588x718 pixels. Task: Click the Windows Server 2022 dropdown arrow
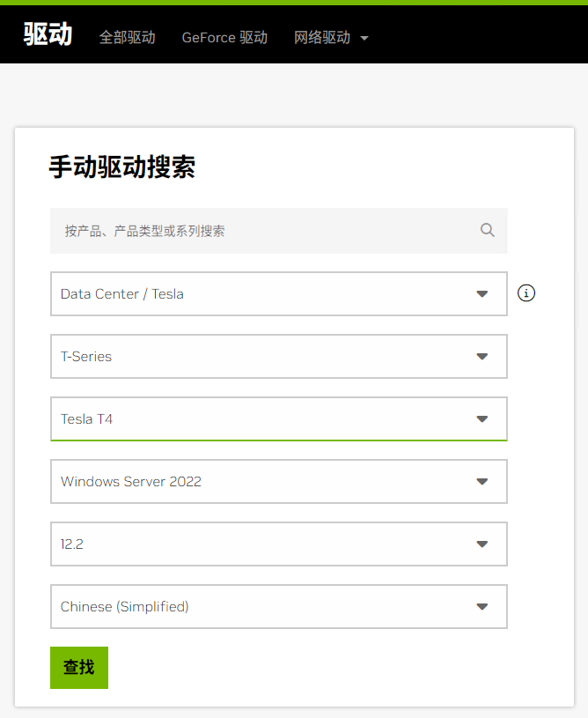coord(481,482)
